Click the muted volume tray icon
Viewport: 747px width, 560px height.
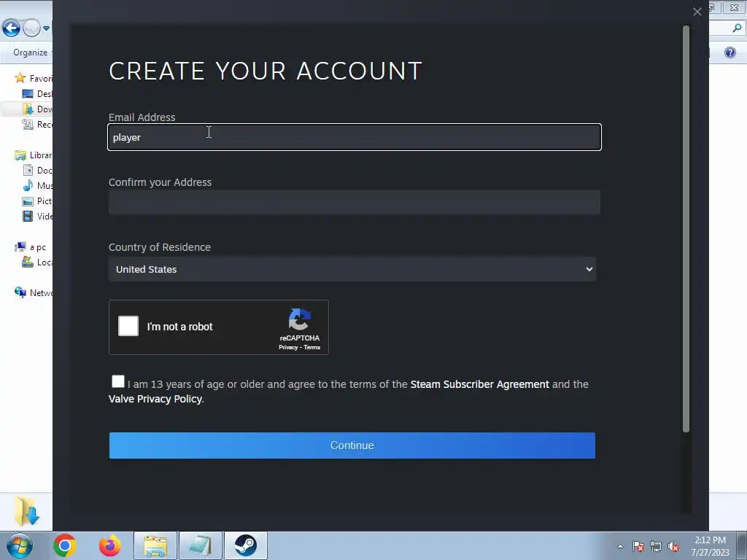click(x=673, y=546)
